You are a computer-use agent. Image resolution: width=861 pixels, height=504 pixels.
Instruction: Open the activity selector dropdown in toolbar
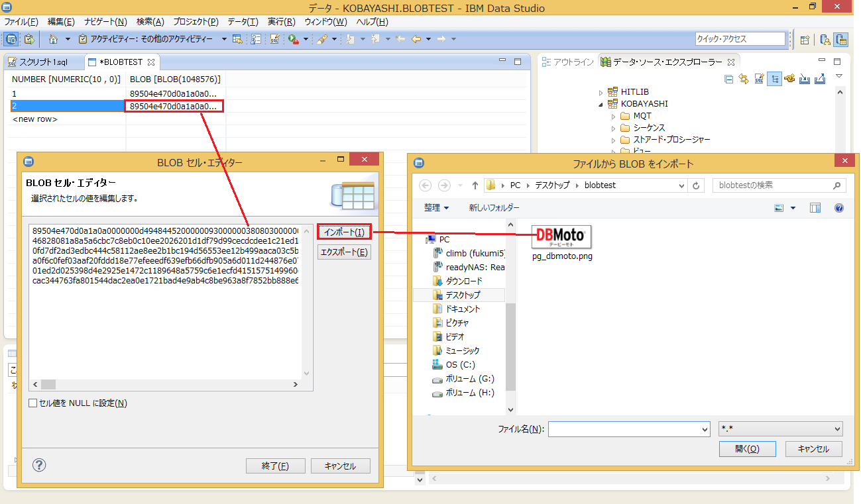(x=224, y=39)
